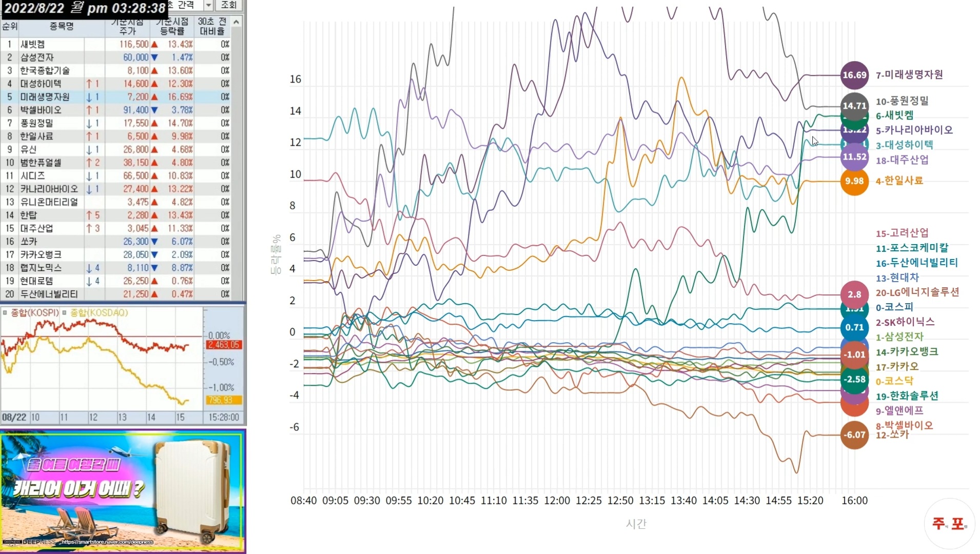Sort by the 순위 column header

point(9,26)
